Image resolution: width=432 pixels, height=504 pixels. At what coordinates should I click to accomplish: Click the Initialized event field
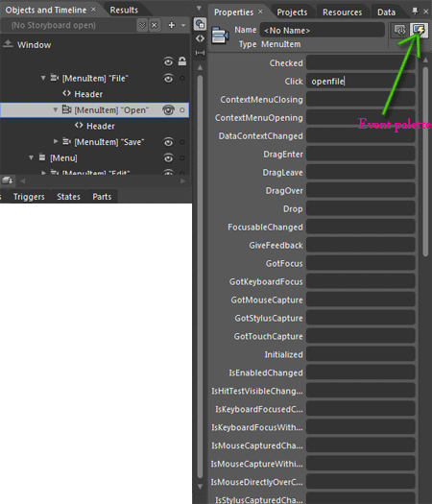(x=360, y=354)
